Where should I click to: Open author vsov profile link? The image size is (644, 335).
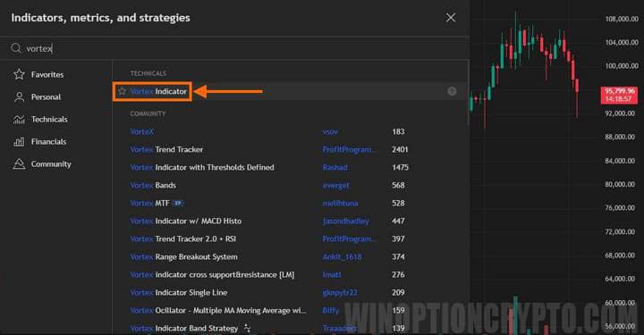(x=330, y=131)
